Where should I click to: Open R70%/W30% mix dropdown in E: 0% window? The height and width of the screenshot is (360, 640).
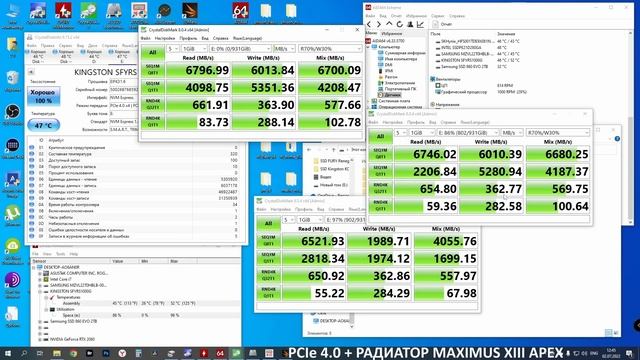click(x=330, y=49)
